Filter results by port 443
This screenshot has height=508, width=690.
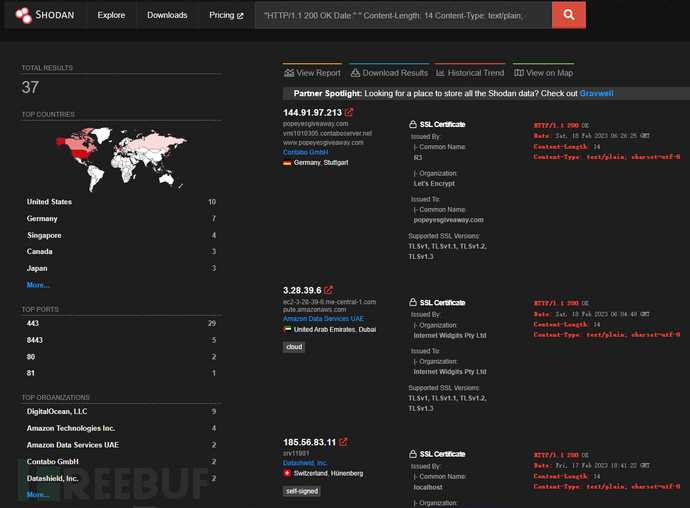pyautogui.click(x=35, y=326)
